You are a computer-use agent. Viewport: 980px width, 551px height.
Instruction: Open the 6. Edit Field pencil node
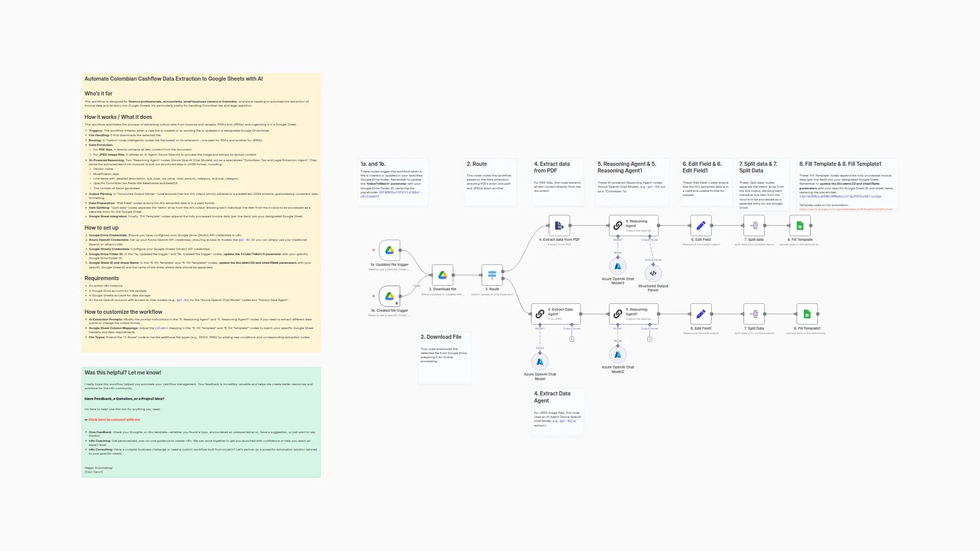tap(701, 225)
